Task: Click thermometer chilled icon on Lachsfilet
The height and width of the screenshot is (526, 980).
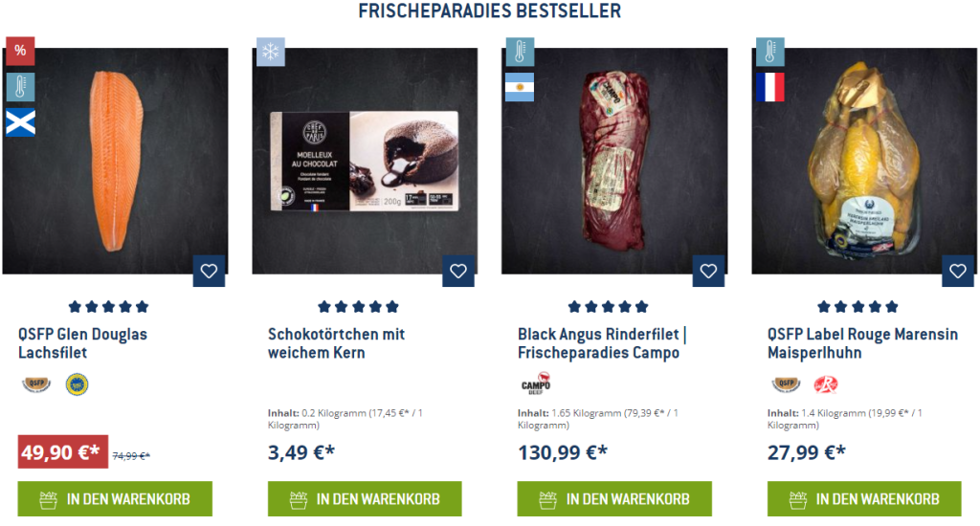Action: pyautogui.click(x=20, y=87)
